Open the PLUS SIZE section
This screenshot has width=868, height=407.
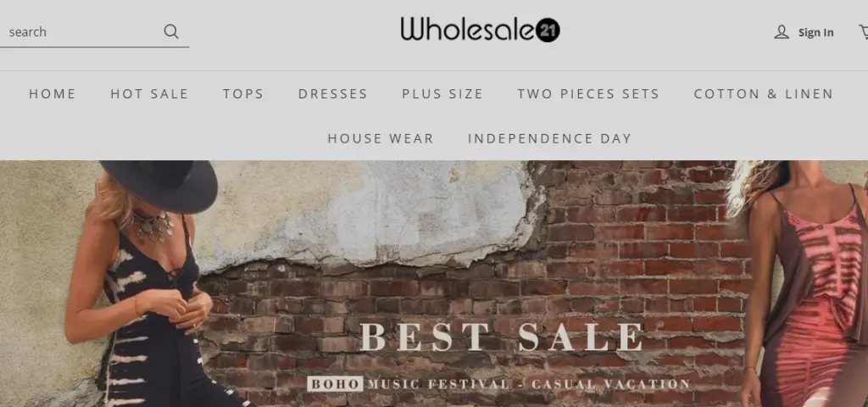tap(442, 94)
